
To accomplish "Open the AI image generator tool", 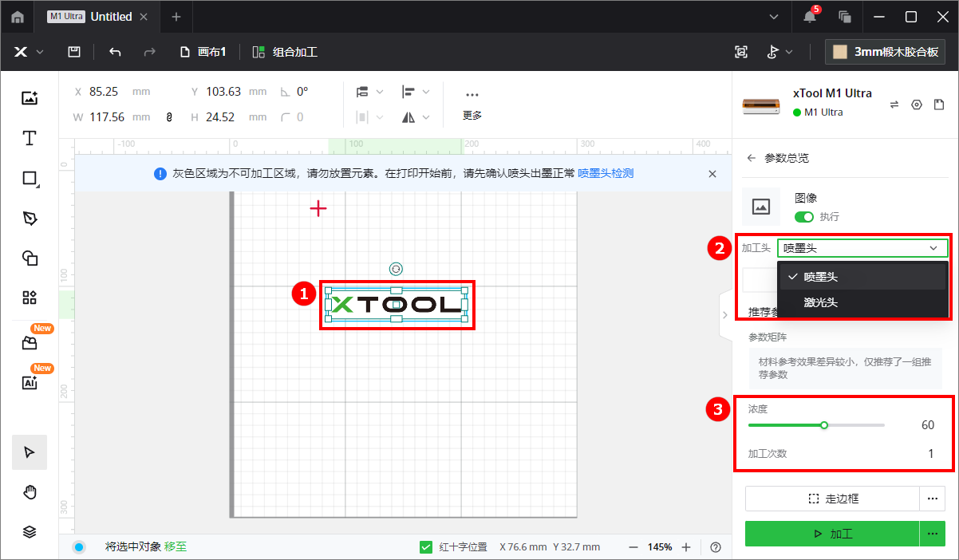I will coord(30,383).
